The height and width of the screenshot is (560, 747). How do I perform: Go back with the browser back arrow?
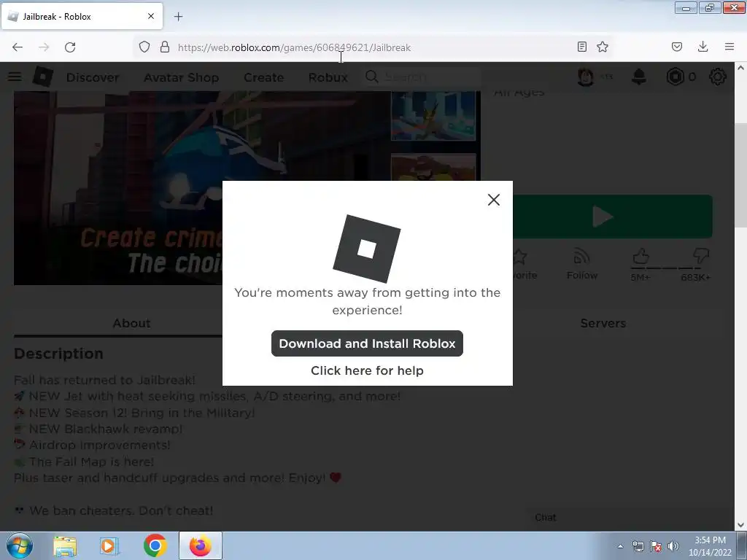coord(18,47)
